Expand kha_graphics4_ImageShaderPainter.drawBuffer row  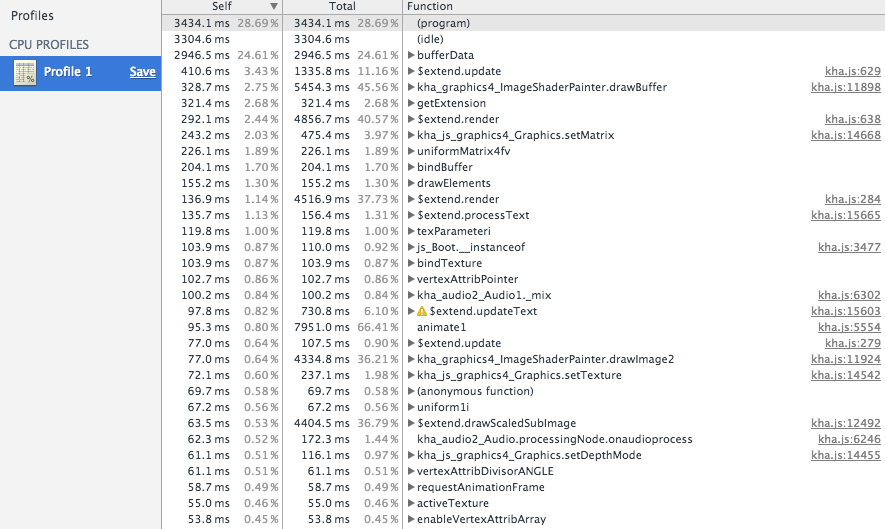coord(411,87)
